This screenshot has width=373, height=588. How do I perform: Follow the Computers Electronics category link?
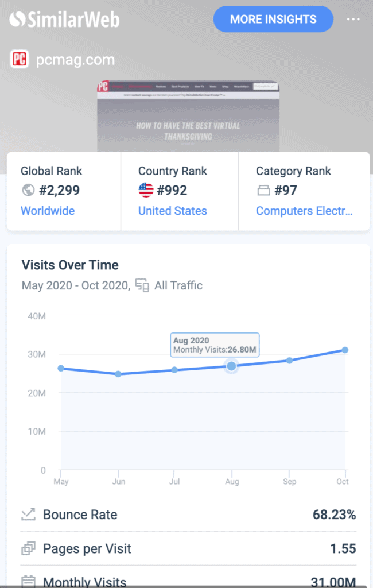pyautogui.click(x=304, y=211)
